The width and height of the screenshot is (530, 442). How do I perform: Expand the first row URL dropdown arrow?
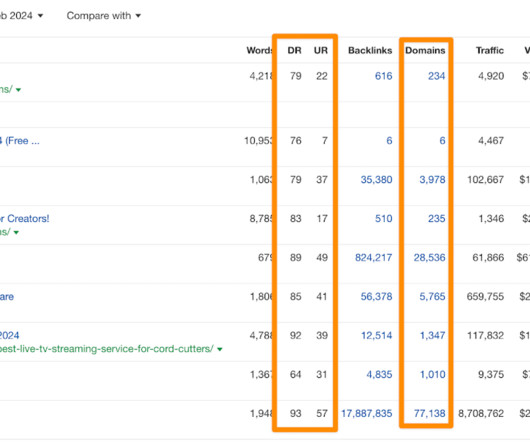coord(18,90)
